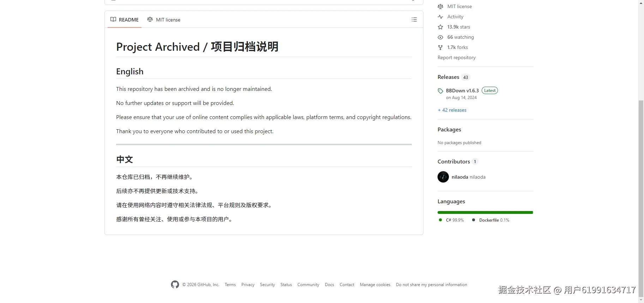Image resolution: width=644 pixels, height=303 pixels.
Task: Open the 1.7k forks link
Action: (458, 47)
